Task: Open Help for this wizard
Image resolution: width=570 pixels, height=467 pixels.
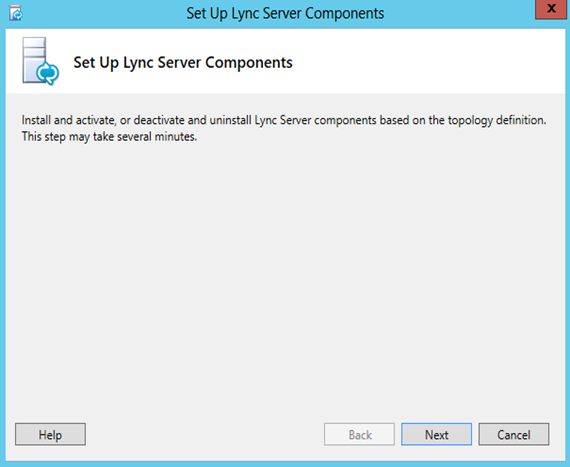Action: (51, 434)
